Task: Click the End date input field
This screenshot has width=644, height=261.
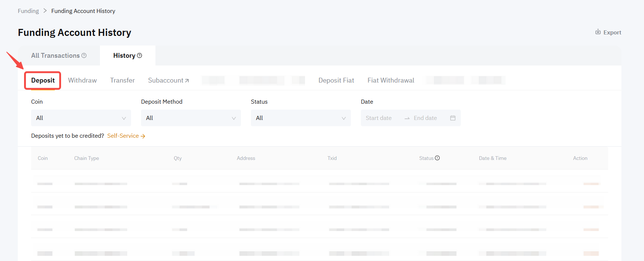Action: (x=425, y=118)
